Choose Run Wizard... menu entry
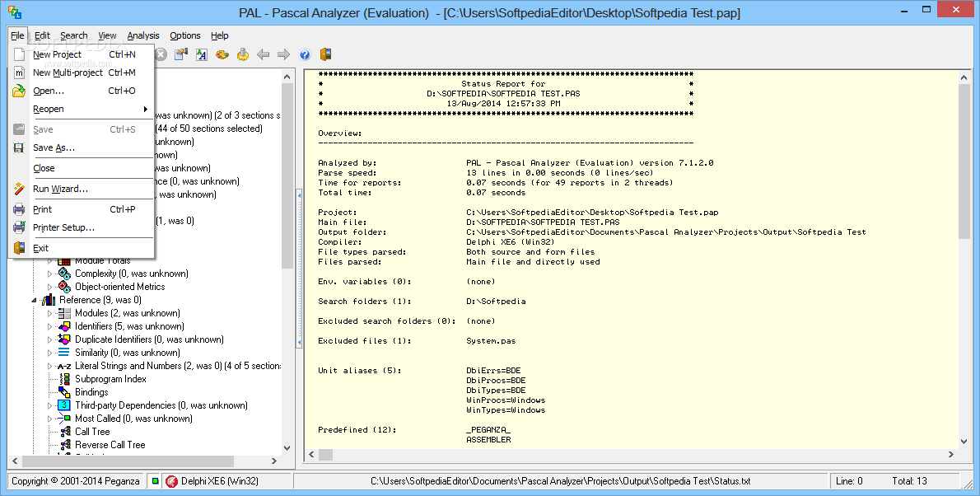 [x=82, y=189]
